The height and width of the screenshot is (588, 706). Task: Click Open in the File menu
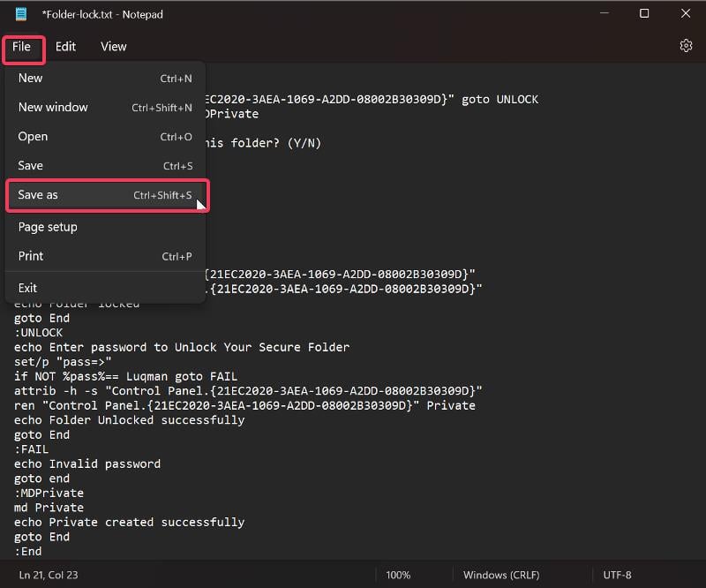pos(33,137)
